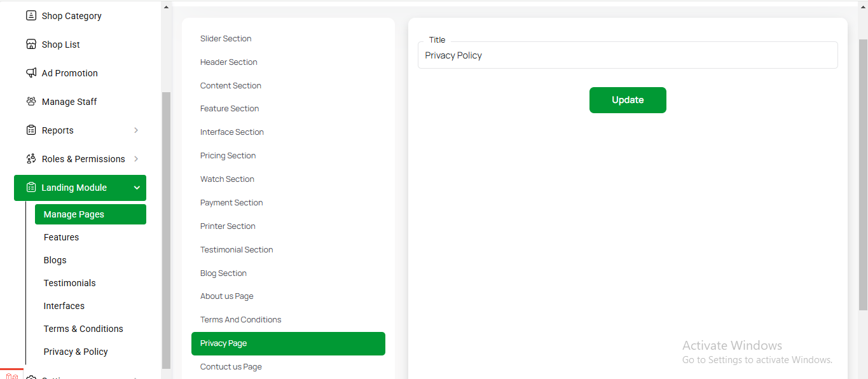868x379 pixels.
Task: Click the Landing Module icon
Action: point(31,188)
